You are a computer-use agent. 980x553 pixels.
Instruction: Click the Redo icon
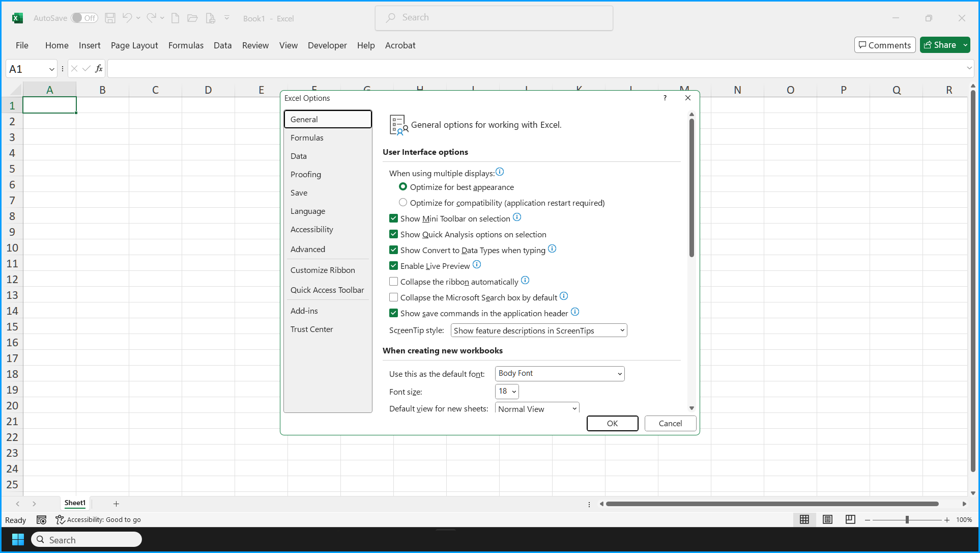[x=151, y=18]
